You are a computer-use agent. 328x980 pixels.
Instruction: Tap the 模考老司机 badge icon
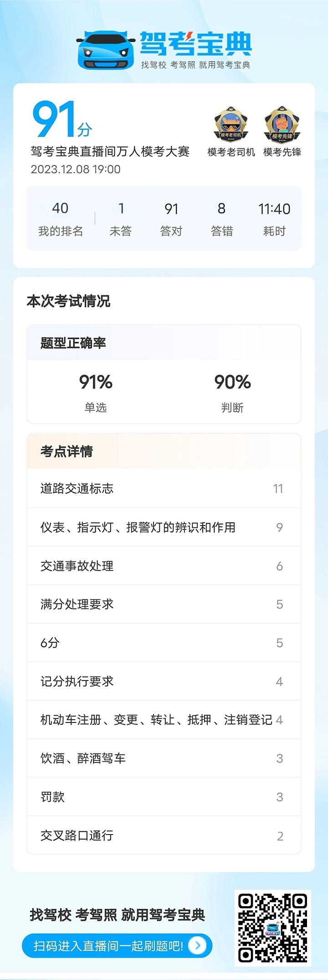tap(231, 124)
